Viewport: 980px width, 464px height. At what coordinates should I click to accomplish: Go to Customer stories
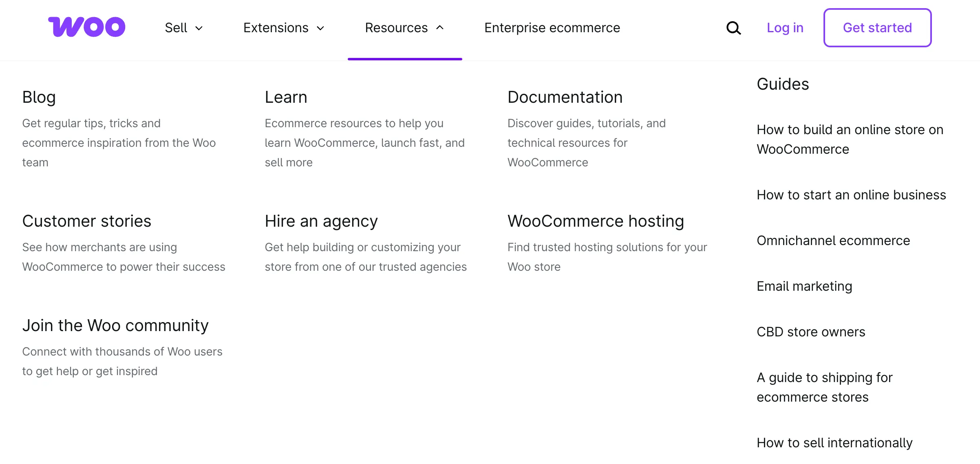point(86,221)
